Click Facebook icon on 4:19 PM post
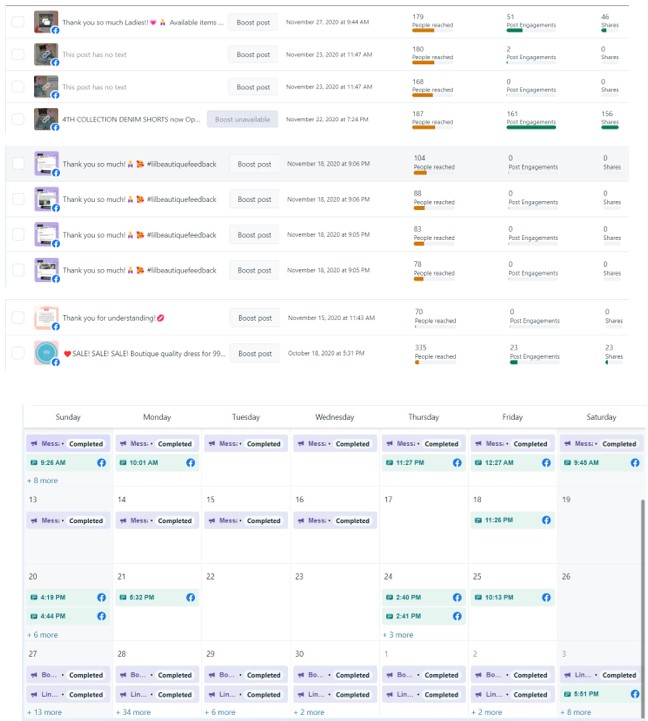648x721 pixels. pyautogui.click(x=102, y=597)
